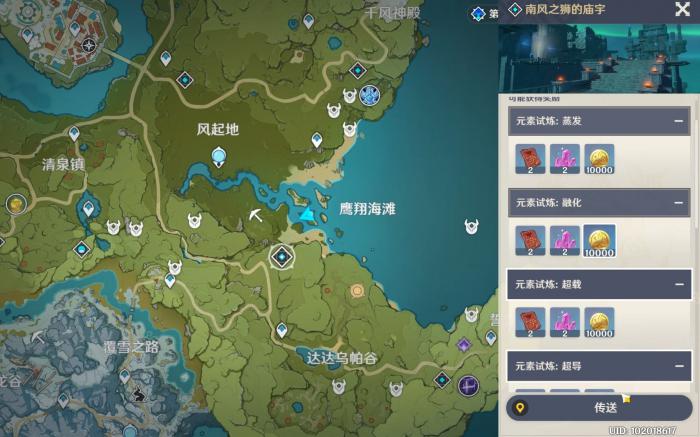Click the cyan player arrow at 鹰翔海滩
This screenshot has width=700, height=437.
(307, 214)
